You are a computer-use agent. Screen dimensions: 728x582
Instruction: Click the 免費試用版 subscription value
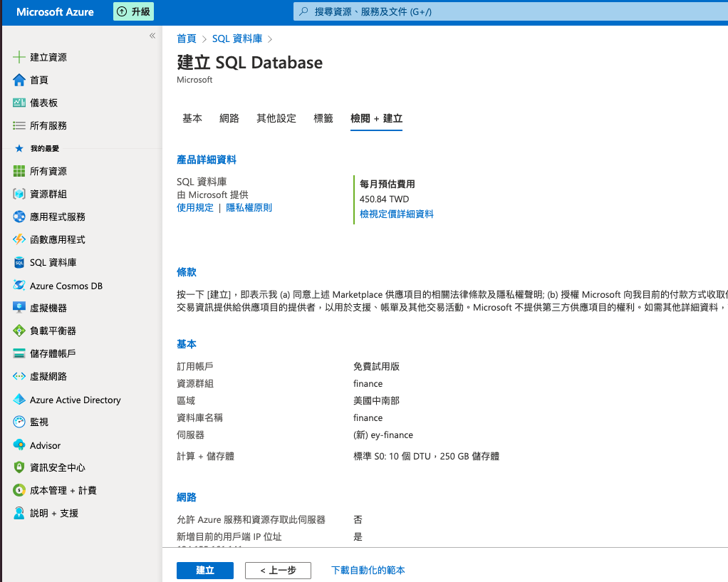click(x=377, y=366)
